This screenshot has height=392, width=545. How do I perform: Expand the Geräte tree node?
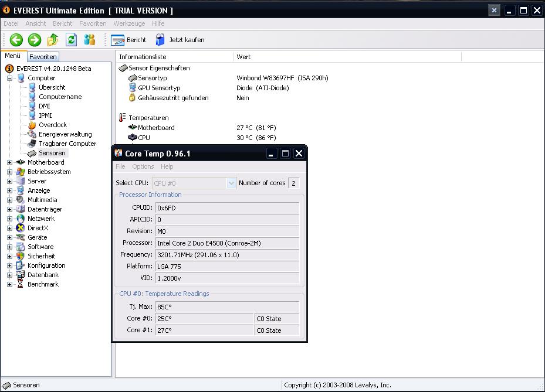pyautogui.click(x=10, y=237)
